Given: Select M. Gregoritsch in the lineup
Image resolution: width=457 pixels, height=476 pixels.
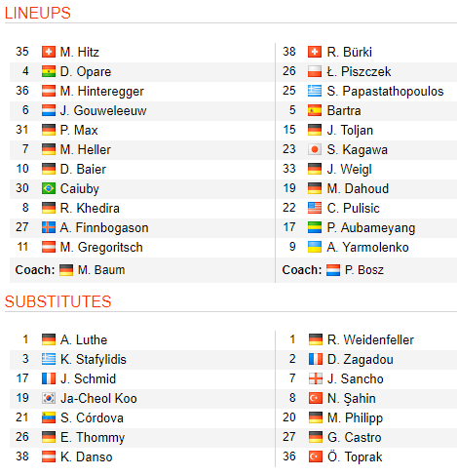Looking at the screenshot, I should 101,248.
